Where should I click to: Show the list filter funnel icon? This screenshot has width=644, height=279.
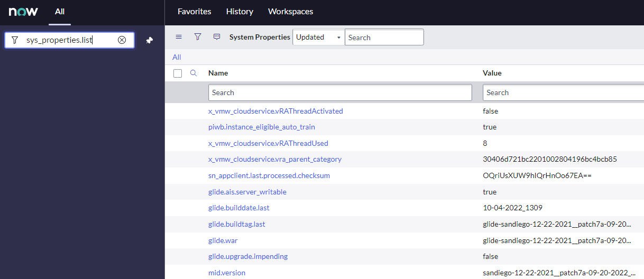coord(198,37)
